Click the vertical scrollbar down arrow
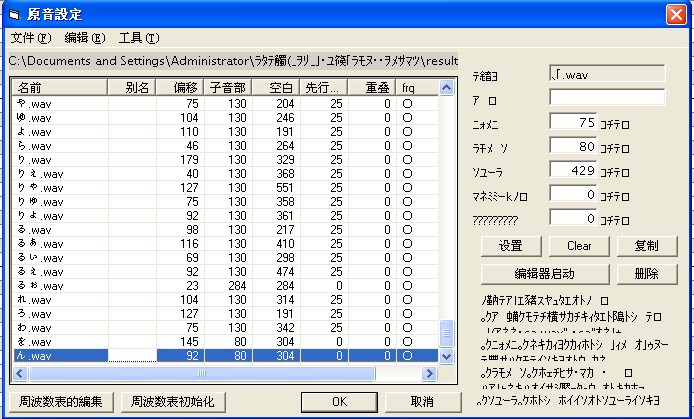694x419 pixels. click(x=446, y=356)
